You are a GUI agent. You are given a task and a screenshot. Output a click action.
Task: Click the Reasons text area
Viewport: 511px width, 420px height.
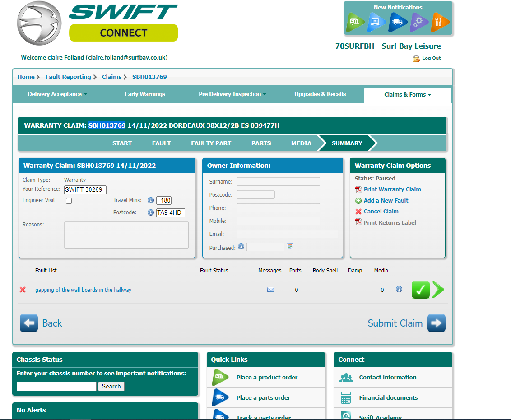click(x=126, y=235)
